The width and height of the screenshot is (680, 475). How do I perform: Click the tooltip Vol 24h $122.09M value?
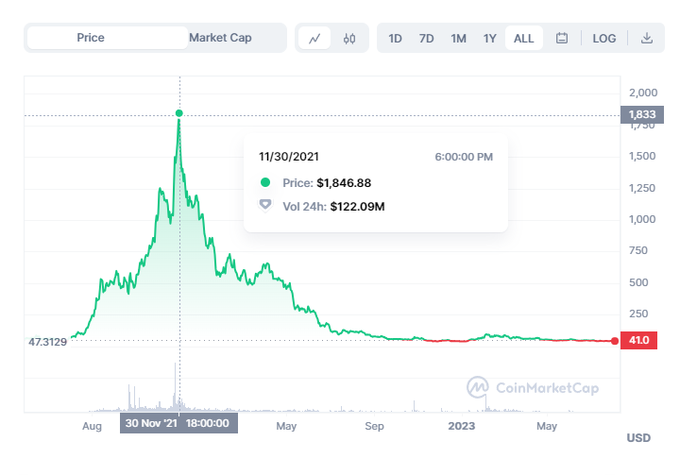(x=357, y=206)
